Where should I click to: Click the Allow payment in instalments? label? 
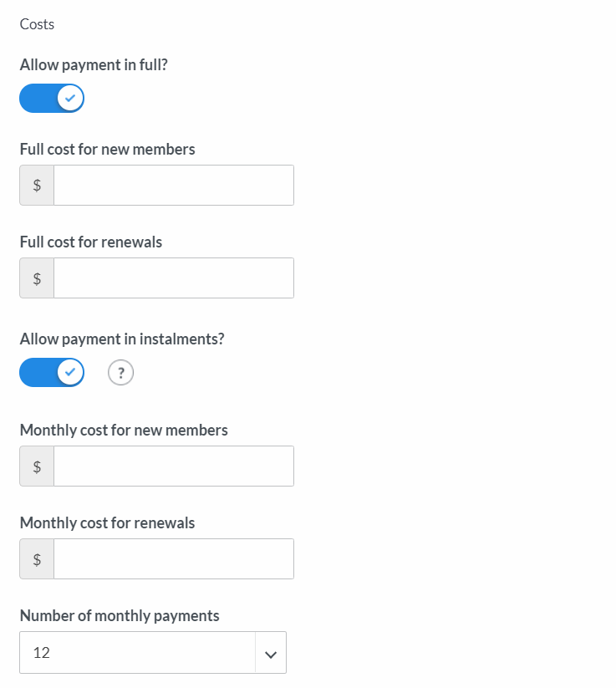click(x=122, y=339)
